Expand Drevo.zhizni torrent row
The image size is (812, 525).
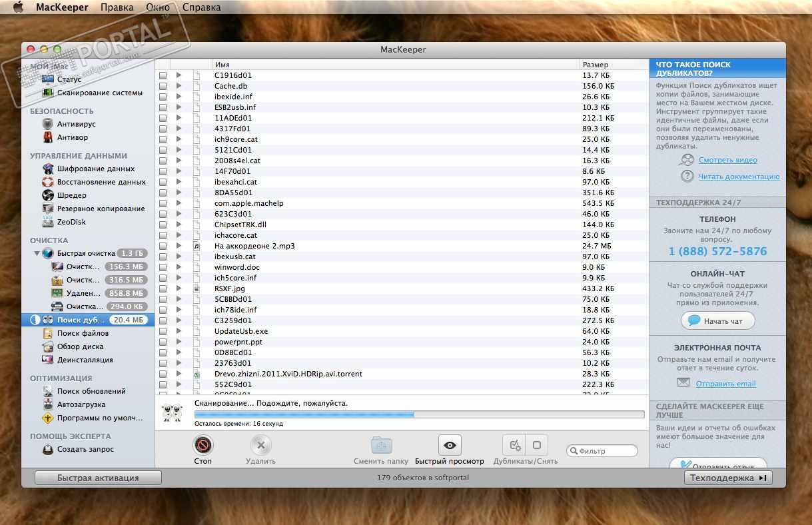click(179, 374)
